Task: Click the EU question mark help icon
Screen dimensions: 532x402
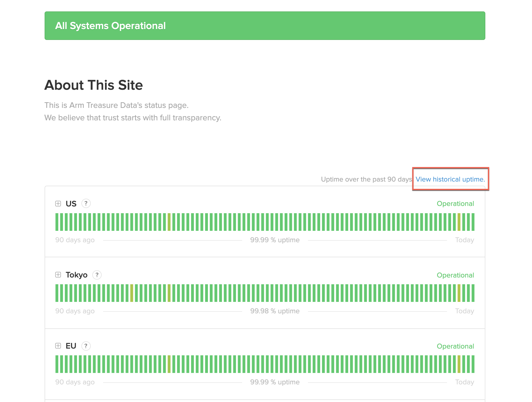Action: 86,346
